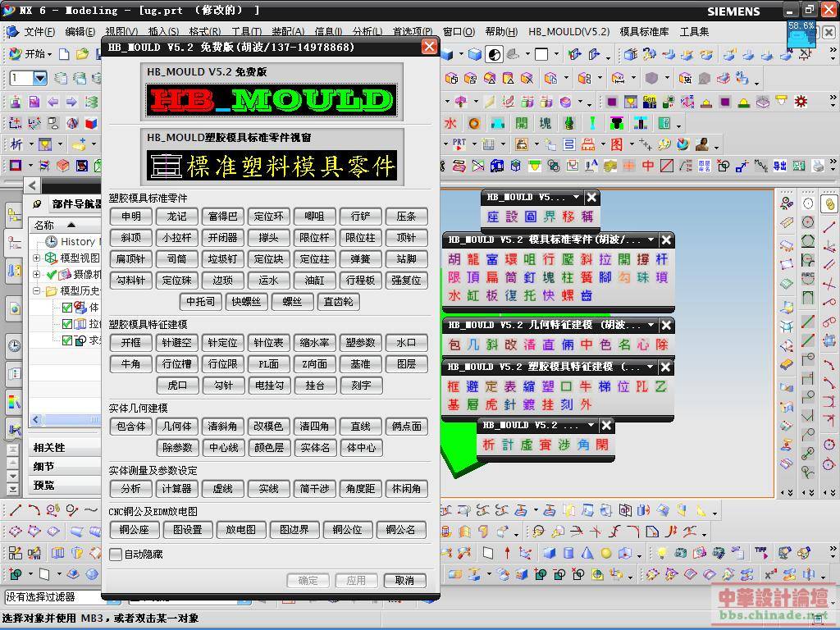This screenshot has width=840, height=630.
Task: Click the black-and-white circle rendering icon
Action: click(x=494, y=54)
